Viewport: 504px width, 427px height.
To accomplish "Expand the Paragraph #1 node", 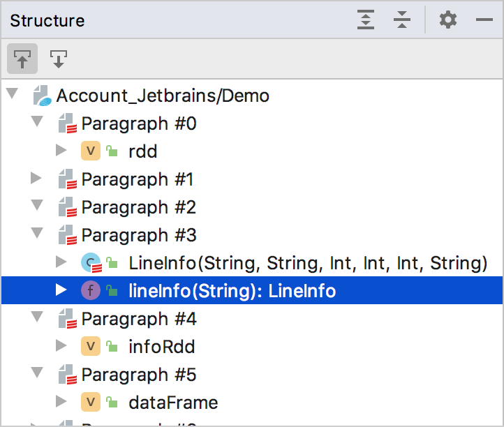I will click(36, 179).
